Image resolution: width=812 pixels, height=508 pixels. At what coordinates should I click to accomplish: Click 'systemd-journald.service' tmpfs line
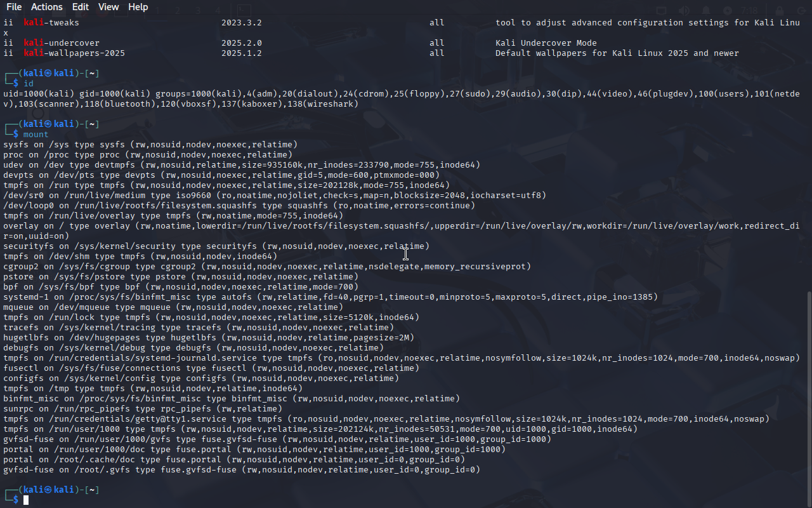402,358
